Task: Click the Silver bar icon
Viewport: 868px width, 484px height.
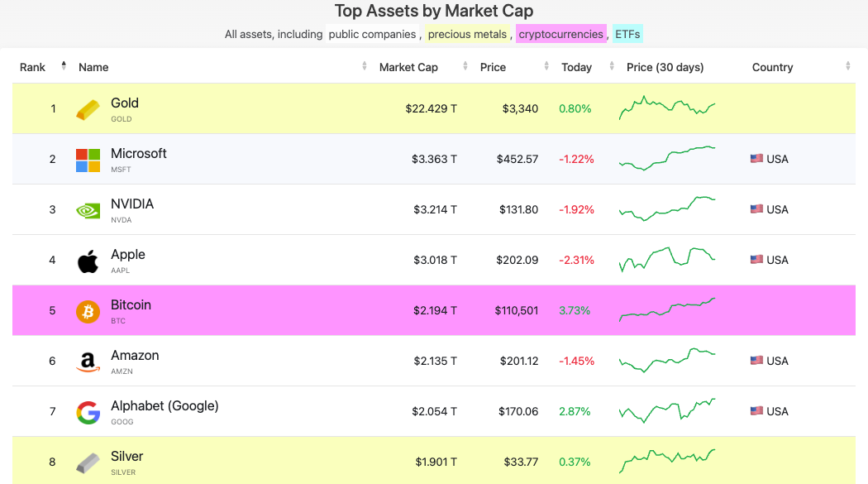Action: (x=88, y=462)
